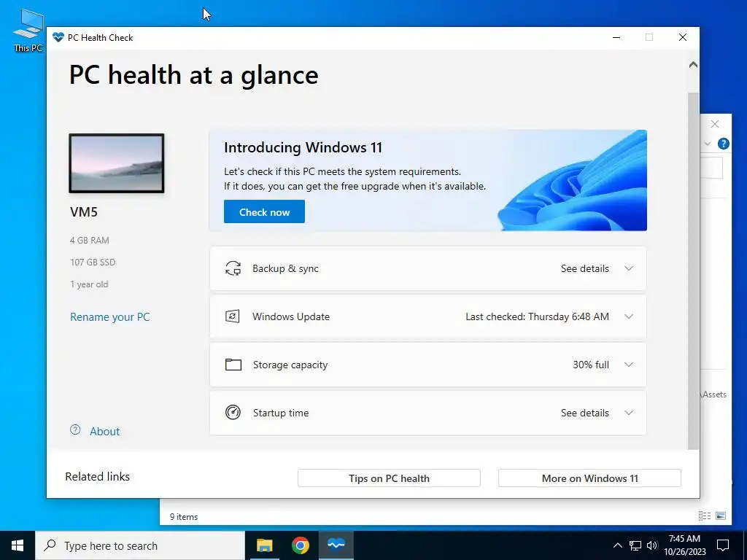
Task: Click the 'PC health at a glance' heading
Action: click(x=194, y=75)
